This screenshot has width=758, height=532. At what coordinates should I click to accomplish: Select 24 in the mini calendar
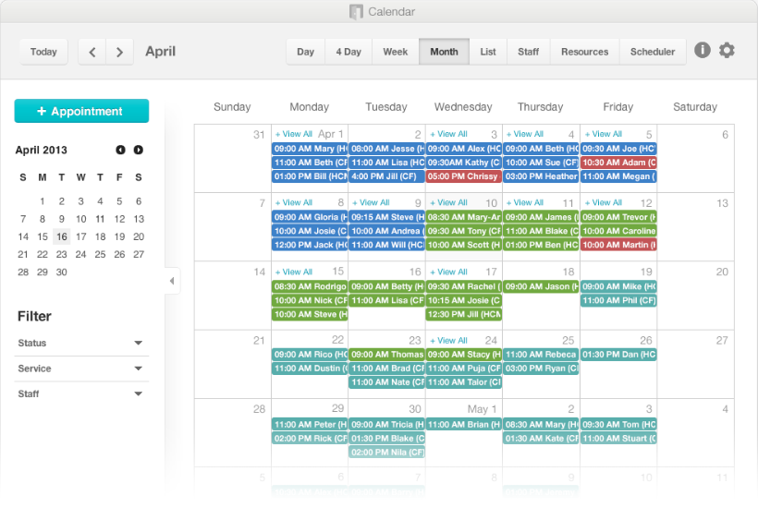(80, 255)
